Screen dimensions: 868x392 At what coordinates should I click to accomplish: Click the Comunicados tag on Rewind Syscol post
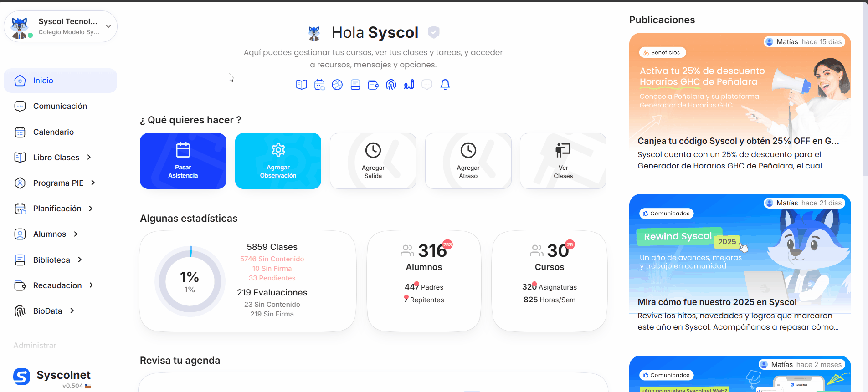click(666, 214)
